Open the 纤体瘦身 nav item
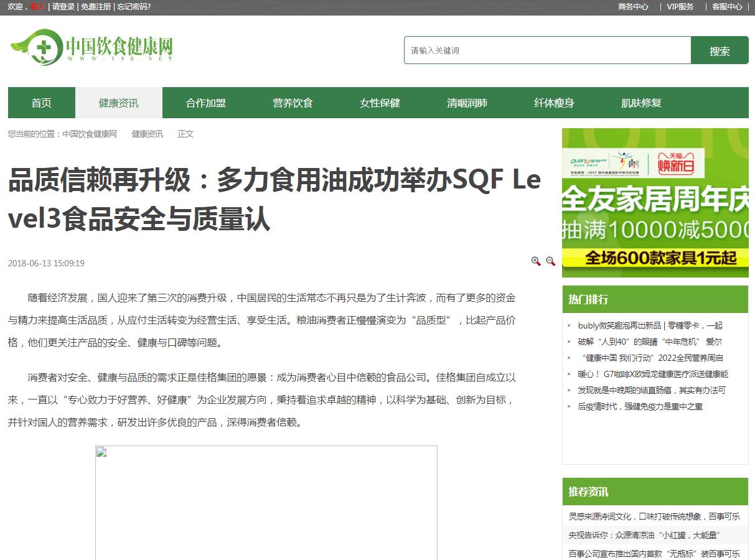The width and height of the screenshot is (755, 560). click(555, 103)
